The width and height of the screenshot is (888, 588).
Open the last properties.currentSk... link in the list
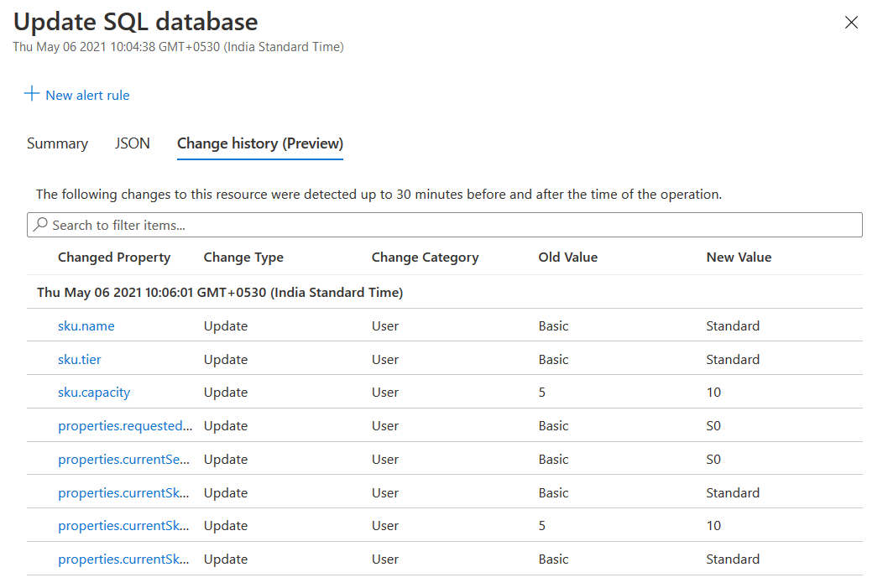click(124, 559)
